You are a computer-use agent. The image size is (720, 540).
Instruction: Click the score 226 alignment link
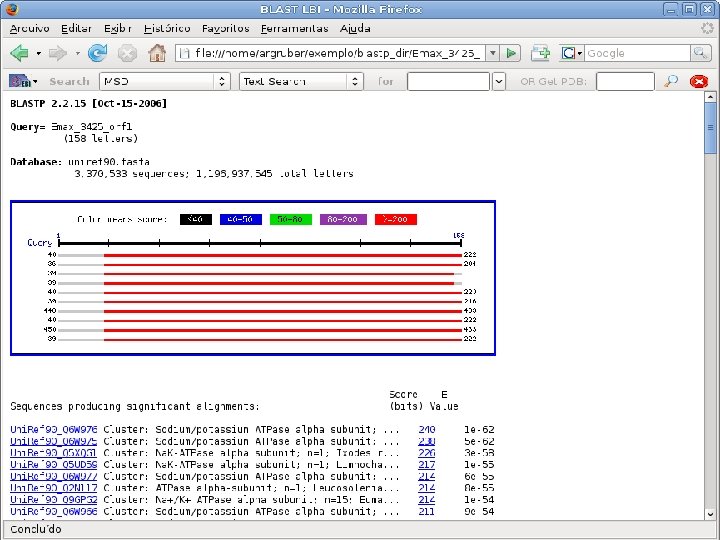(x=426, y=452)
